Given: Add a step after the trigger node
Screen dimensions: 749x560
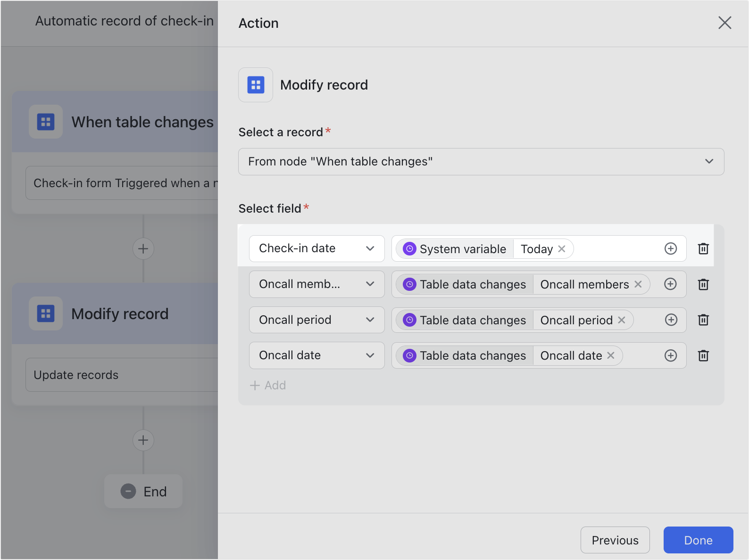Looking at the screenshot, I should tap(143, 248).
